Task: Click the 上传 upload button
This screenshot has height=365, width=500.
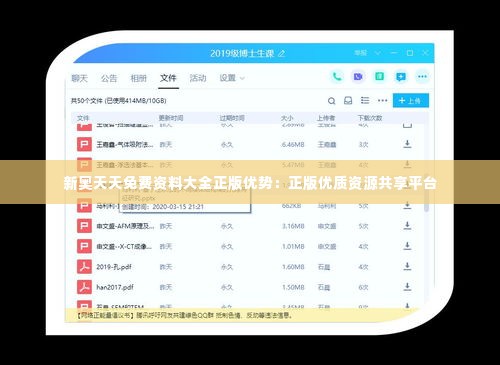Action: point(411,100)
